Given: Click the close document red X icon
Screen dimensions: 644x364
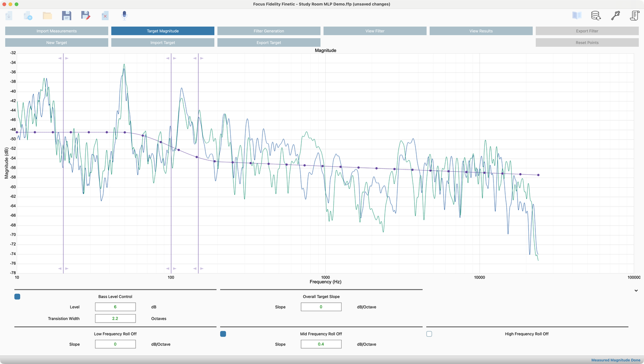Looking at the screenshot, I should coord(105,16).
